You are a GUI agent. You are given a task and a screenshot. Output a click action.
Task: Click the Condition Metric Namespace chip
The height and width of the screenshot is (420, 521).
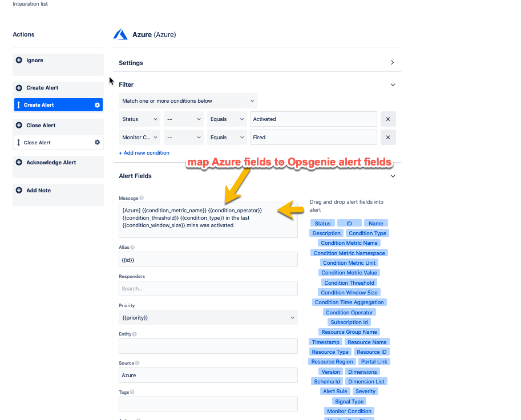coord(349,253)
